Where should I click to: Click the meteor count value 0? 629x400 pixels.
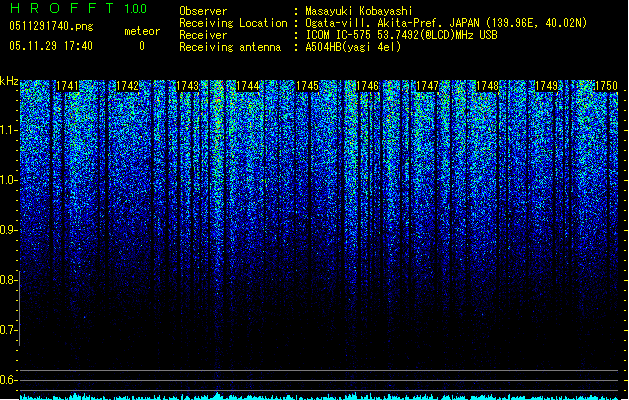[x=142, y=46]
